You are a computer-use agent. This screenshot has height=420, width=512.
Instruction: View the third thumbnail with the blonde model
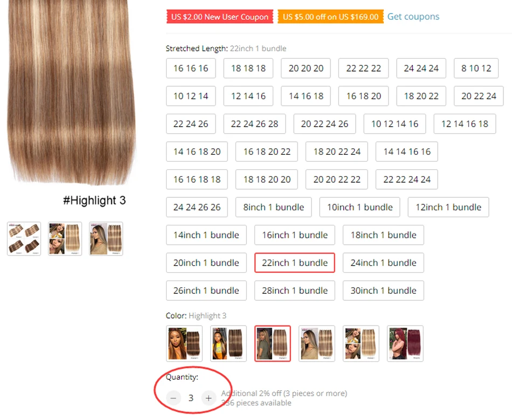point(106,239)
